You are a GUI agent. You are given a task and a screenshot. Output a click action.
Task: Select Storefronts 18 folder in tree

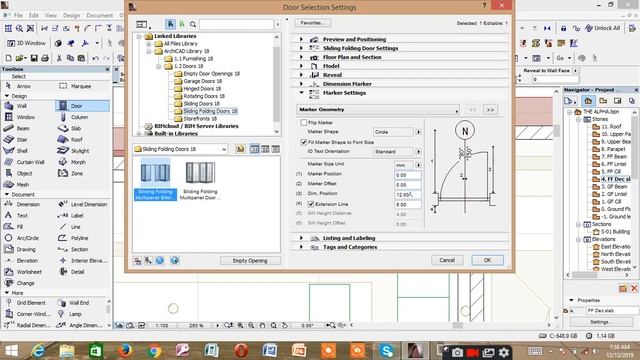point(200,119)
